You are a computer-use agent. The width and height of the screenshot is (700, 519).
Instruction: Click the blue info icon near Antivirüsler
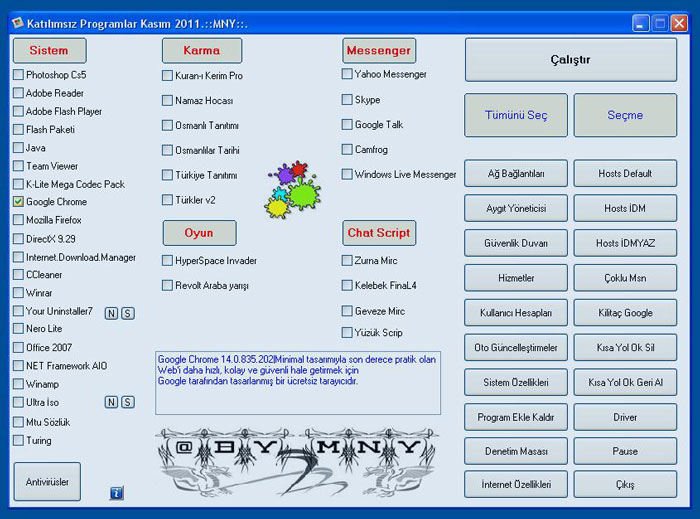tap(117, 493)
